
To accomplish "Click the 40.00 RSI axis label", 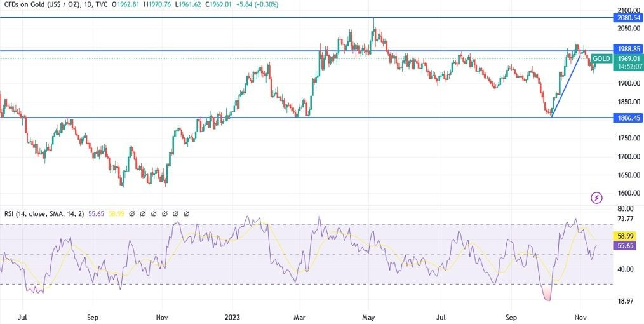I will [625, 269].
